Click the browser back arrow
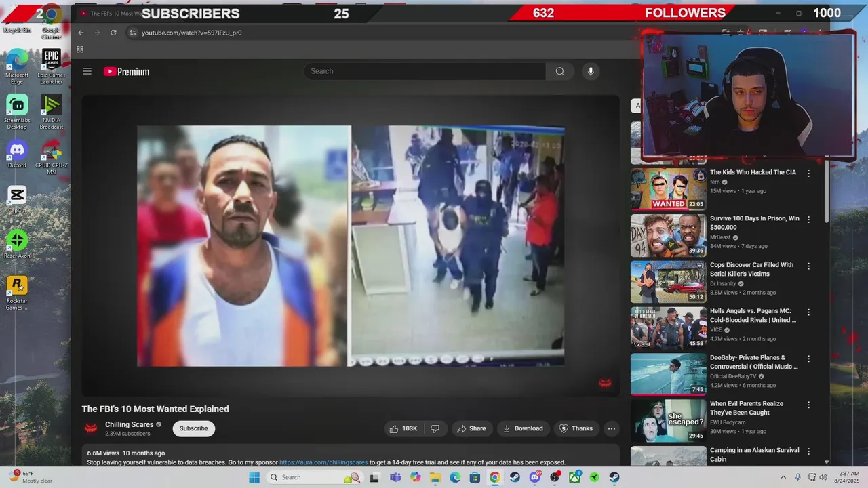868x488 pixels. pyautogui.click(x=81, y=33)
